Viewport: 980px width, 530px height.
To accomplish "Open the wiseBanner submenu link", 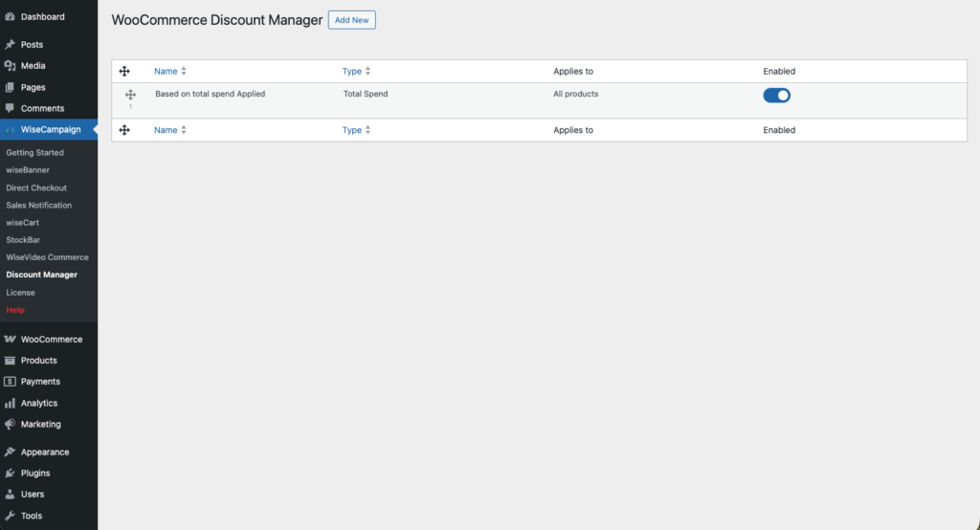I will coord(28,170).
